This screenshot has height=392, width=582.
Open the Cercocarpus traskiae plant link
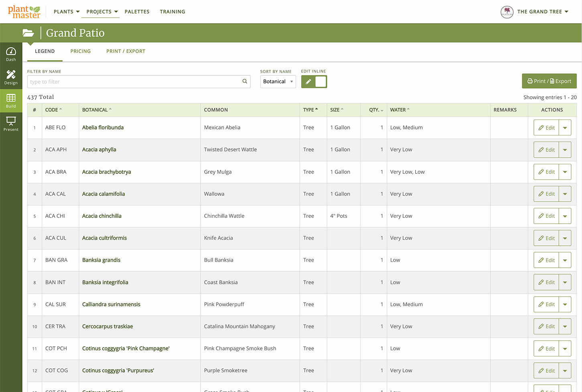coord(107,326)
